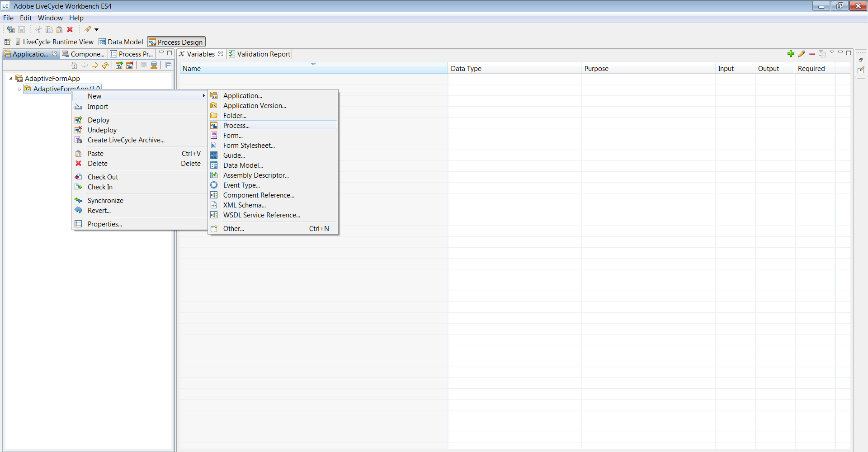868x452 pixels.
Task: Choose Create LiveCycle Archive option
Action: (139, 140)
